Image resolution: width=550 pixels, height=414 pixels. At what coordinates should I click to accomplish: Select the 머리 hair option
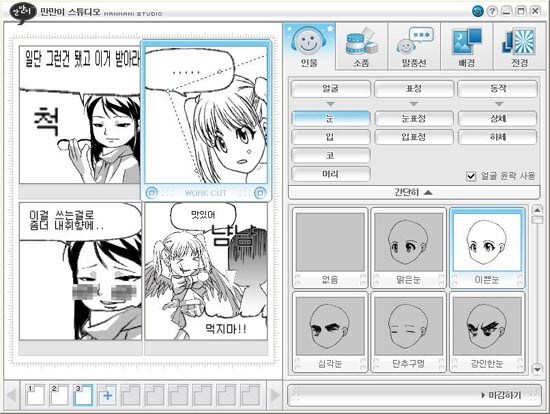[x=330, y=174]
